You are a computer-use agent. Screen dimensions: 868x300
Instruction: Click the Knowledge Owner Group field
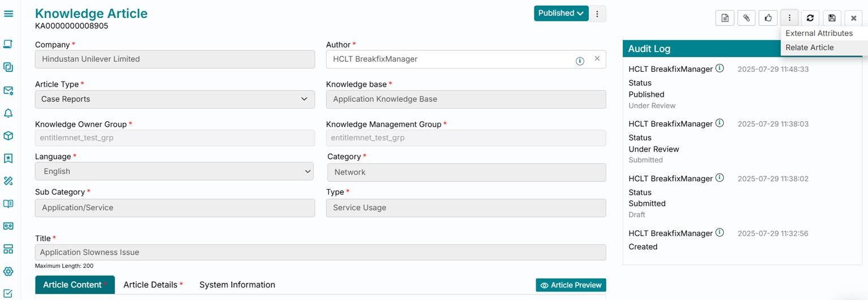[175, 138]
